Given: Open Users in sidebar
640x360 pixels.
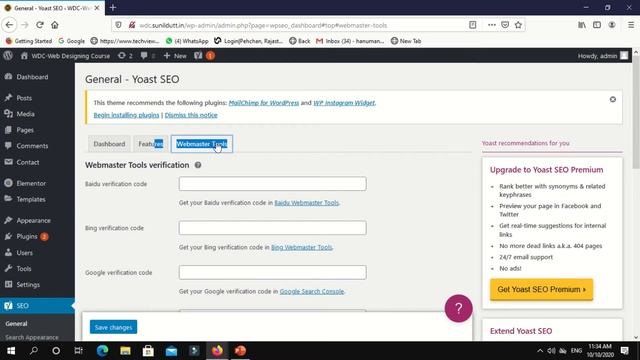Looking at the screenshot, I should pos(24,253).
